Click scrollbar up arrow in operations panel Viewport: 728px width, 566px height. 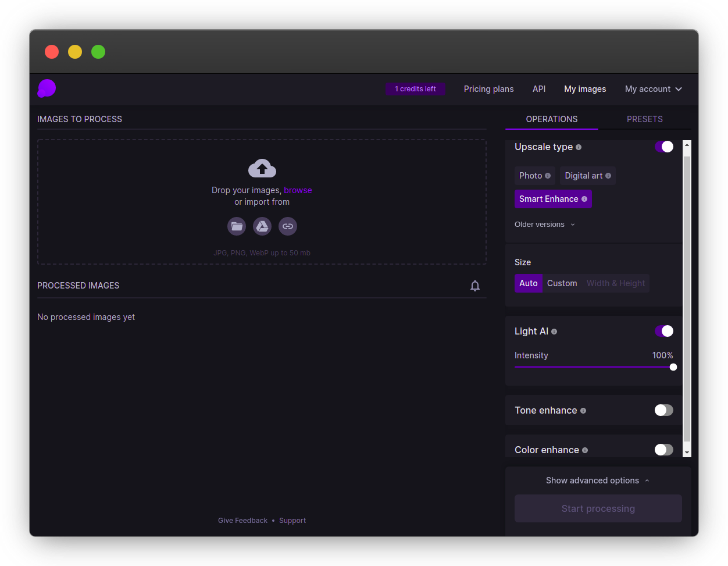click(687, 145)
